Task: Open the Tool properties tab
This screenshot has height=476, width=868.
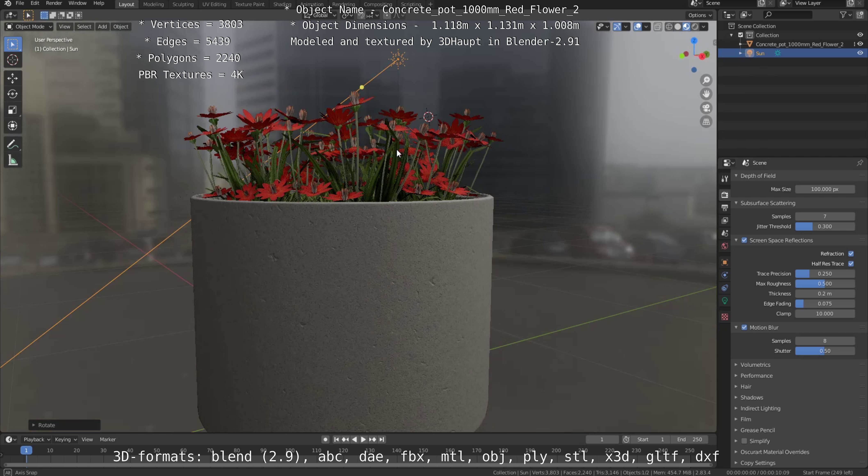Action: coord(724,179)
